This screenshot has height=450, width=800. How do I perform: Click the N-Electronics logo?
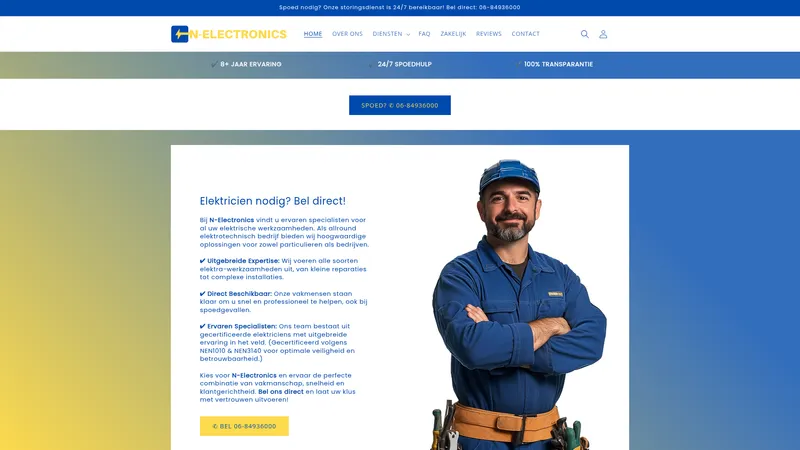point(229,34)
